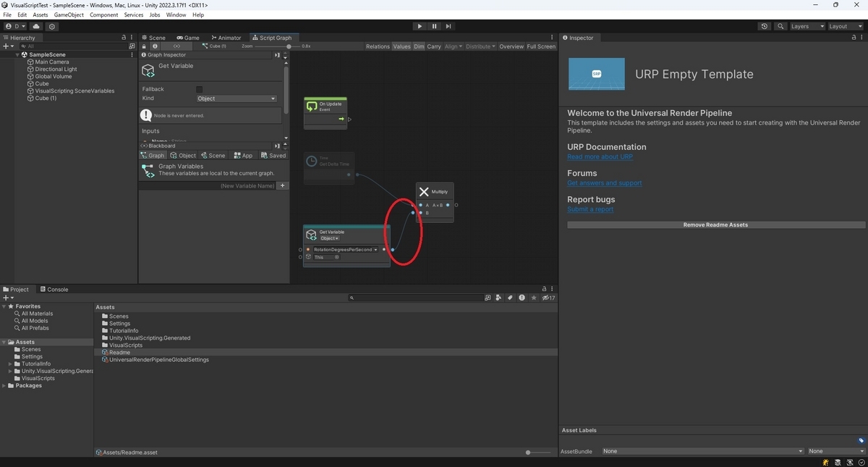Adjust the graph Zoom slider

tap(289, 46)
